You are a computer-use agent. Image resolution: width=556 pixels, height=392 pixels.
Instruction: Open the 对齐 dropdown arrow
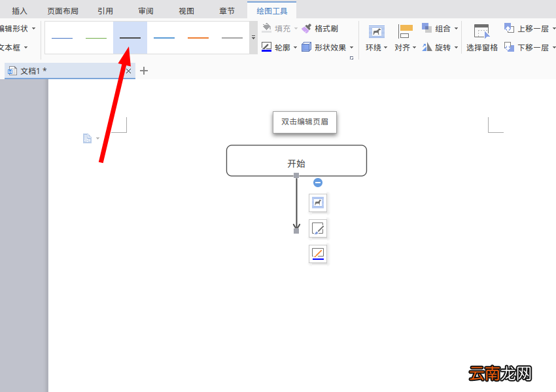point(414,48)
